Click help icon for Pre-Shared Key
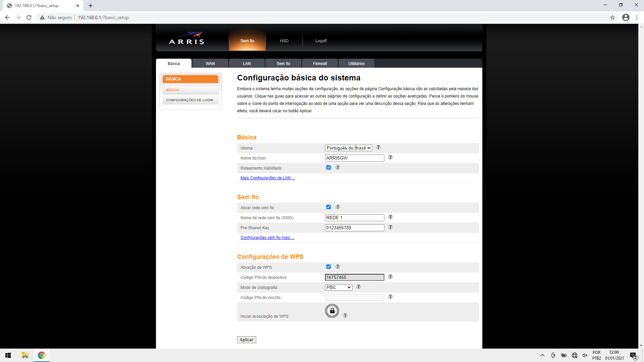 point(390,227)
